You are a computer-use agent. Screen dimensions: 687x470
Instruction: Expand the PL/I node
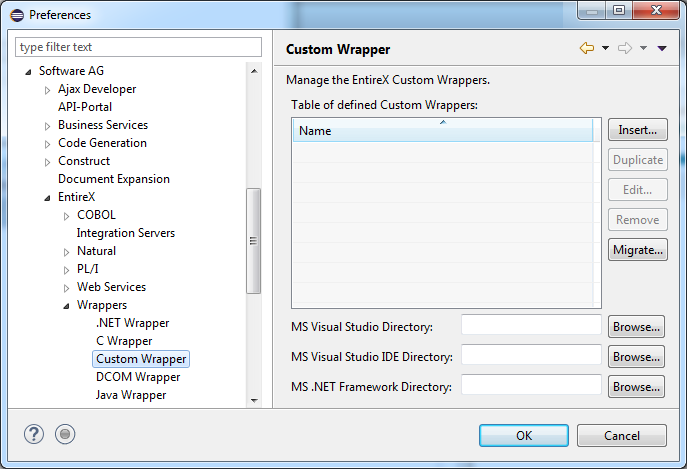click(x=66, y=270)
